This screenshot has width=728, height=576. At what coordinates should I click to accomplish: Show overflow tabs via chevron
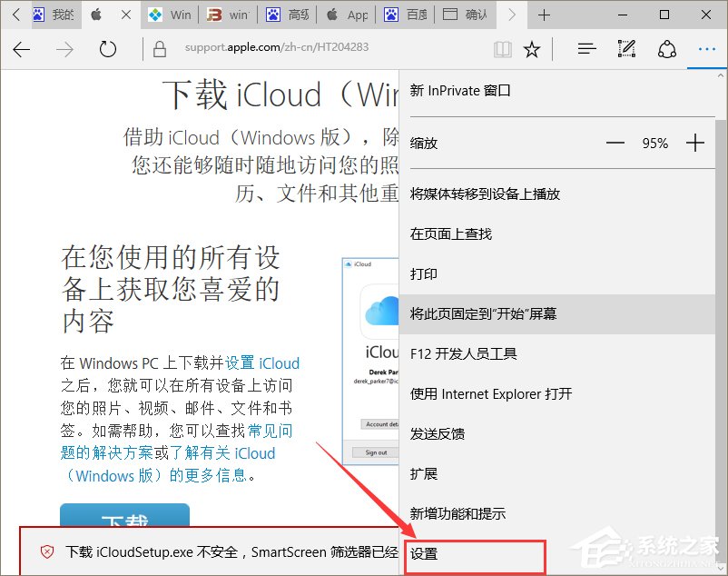pos(510,15)
